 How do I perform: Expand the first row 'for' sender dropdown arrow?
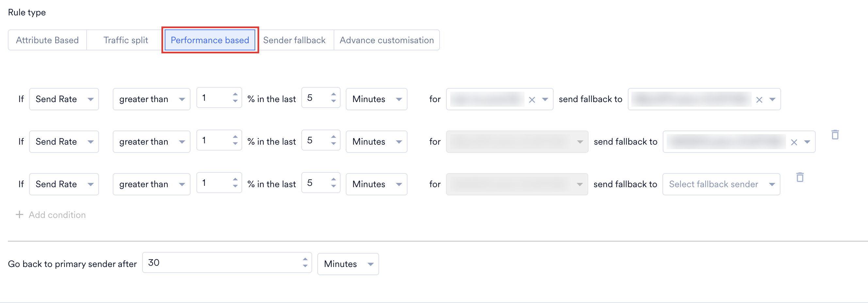coord(545,99)
